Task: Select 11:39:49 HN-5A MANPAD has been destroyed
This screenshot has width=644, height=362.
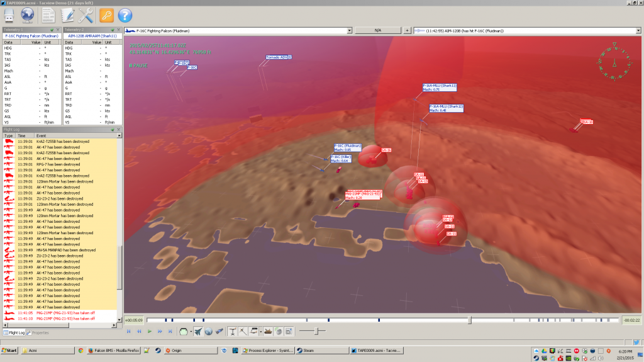Action: pyautogui.click(x=60, y=250)
